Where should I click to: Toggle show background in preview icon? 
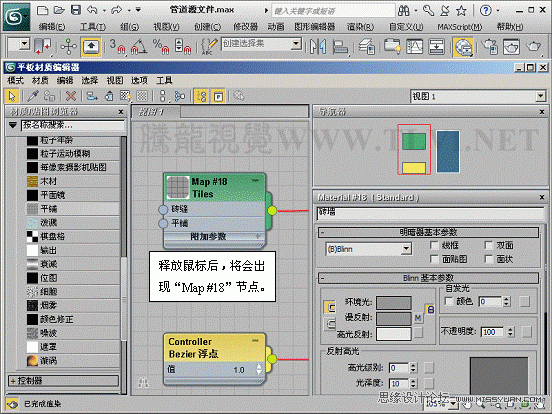click(142, 96)
